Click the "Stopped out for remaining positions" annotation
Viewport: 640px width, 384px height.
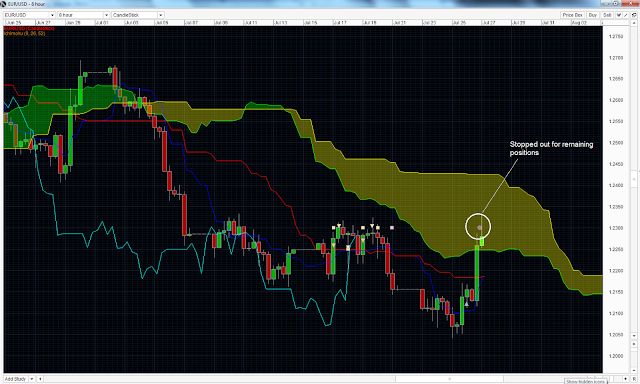[x=551, y=148]
